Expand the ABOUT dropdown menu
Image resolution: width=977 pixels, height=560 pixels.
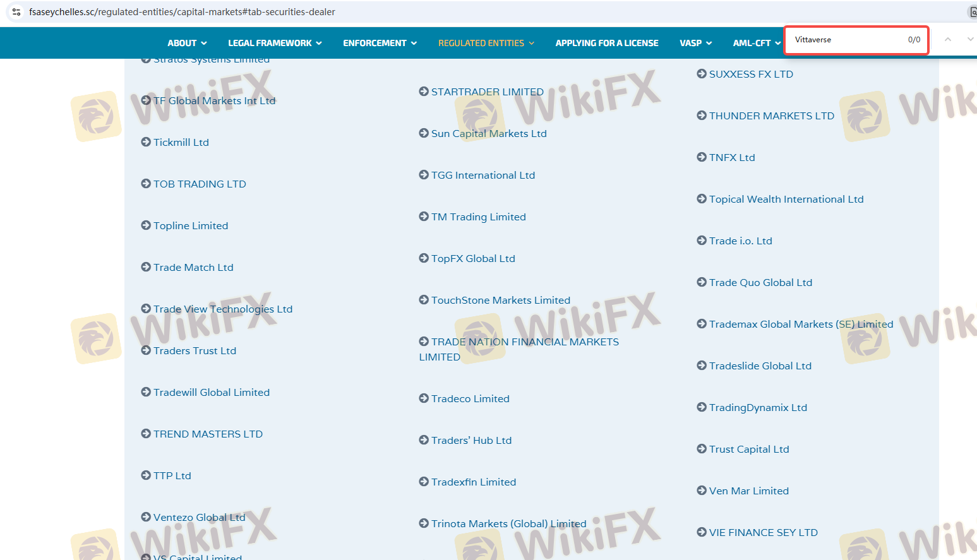point(187,43)
